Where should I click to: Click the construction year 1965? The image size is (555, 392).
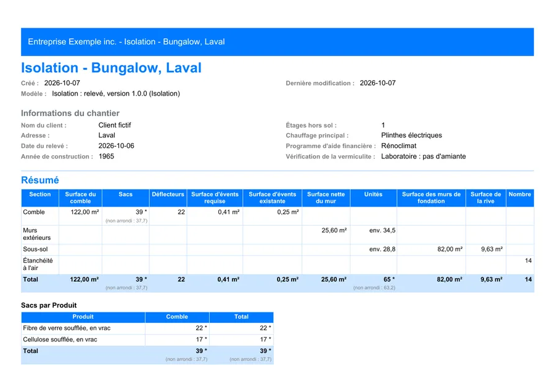pos(106,157)
